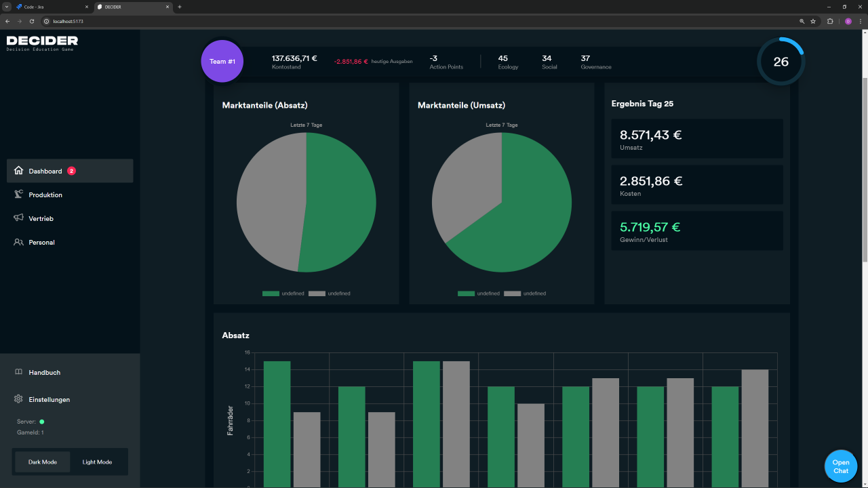
Task: Switch to Dark Mode
Action: 43,462
